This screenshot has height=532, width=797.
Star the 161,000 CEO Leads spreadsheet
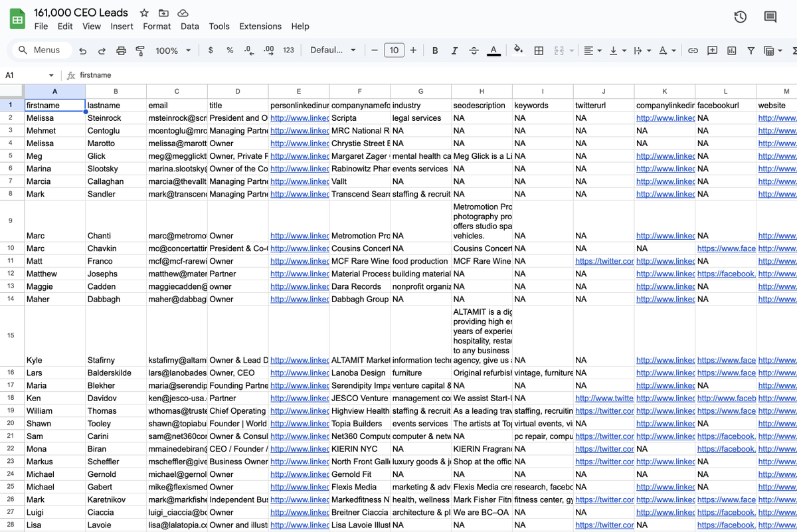143,12
